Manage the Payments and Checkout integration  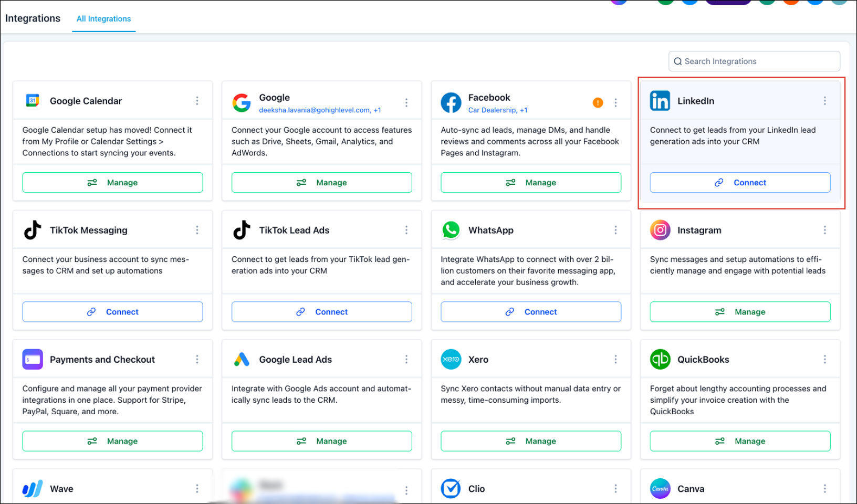point(112,441)
